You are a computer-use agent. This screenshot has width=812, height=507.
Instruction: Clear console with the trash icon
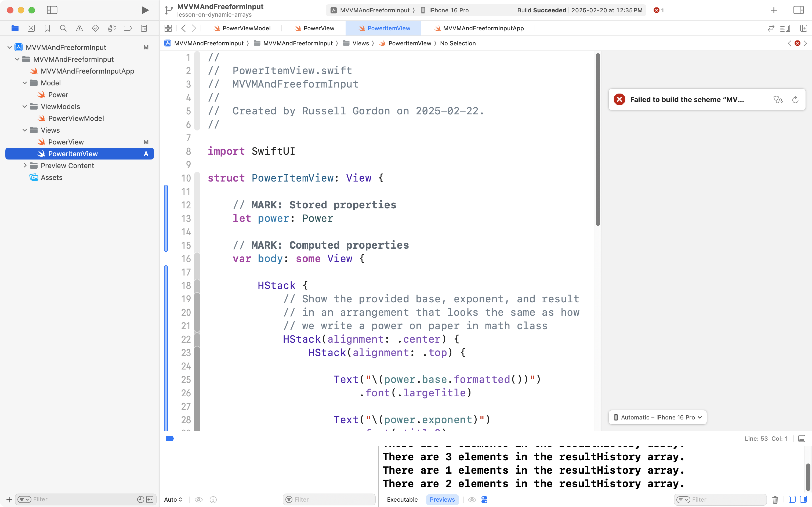[x=775, y=500]
